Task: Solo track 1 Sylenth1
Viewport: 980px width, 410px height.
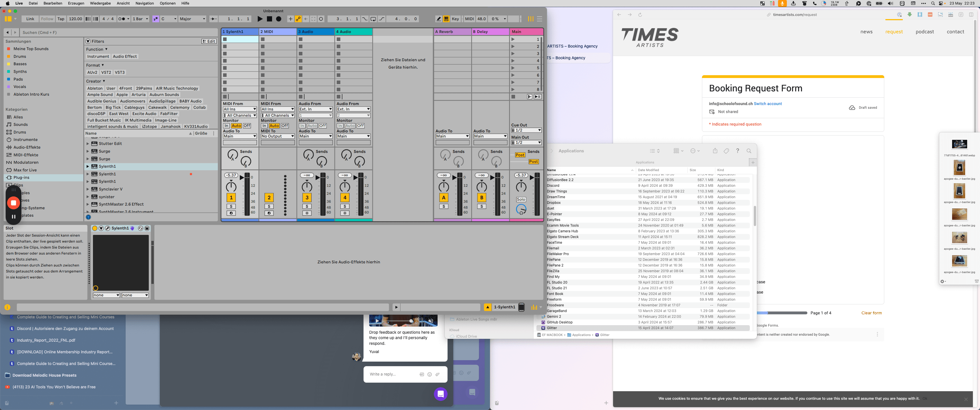Action: [x=231, y=206]
